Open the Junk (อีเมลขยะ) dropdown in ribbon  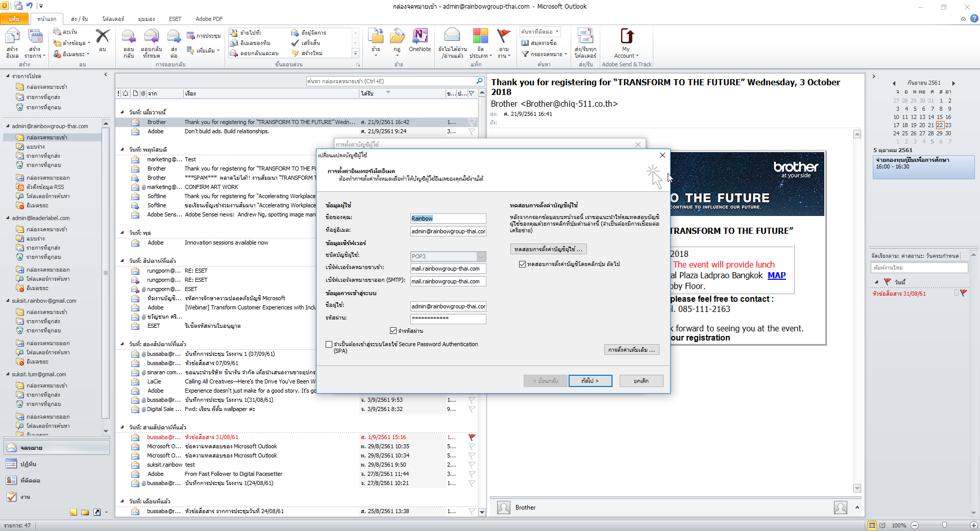pos(71,54)
